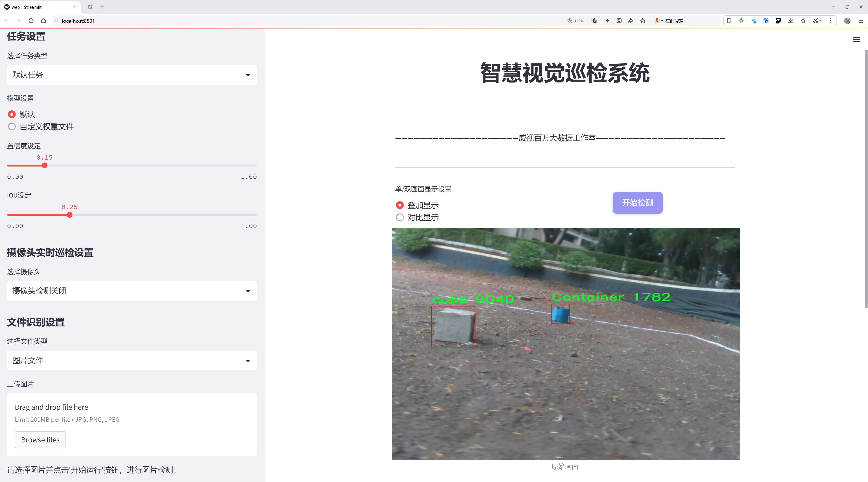Click the browser home icon
This screenshot has width=868, height=482.
[x=43, y=21]
